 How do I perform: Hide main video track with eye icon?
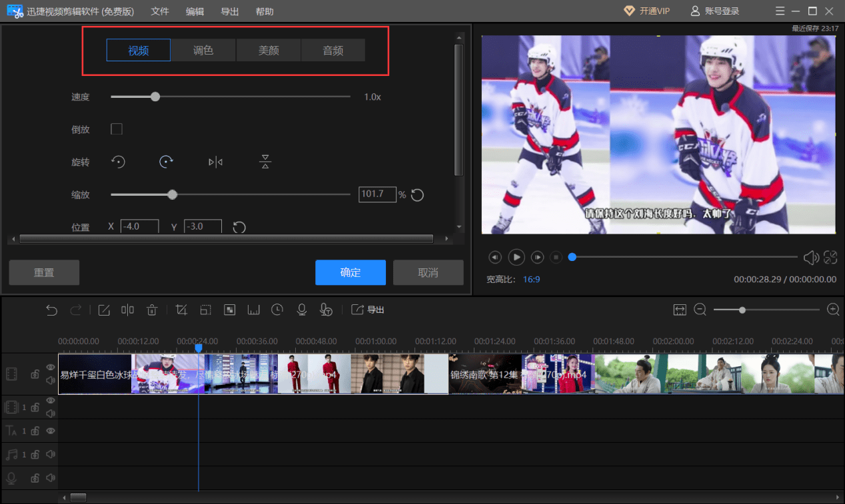pos(51,368)
